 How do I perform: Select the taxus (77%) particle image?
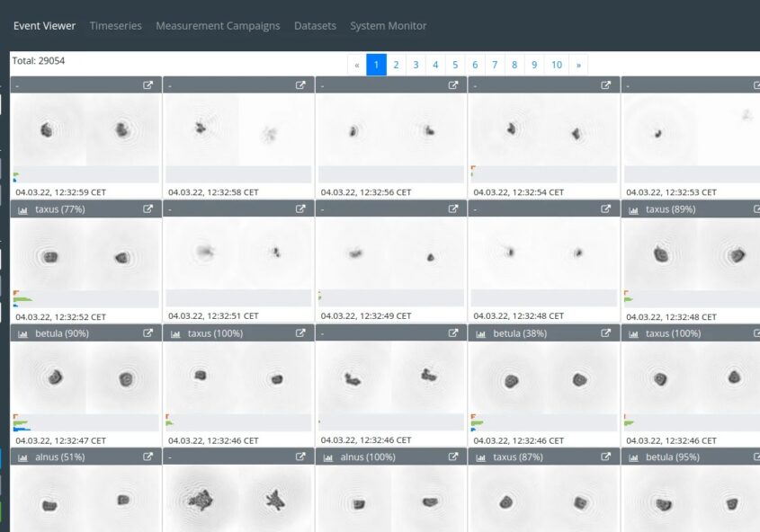[85, 254]
